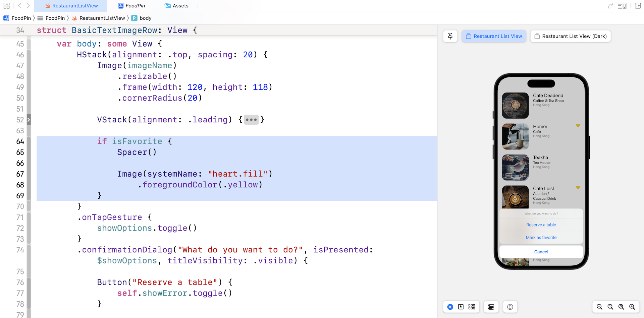Tap Mark as favorite in the preview dialog

[541, 238]
